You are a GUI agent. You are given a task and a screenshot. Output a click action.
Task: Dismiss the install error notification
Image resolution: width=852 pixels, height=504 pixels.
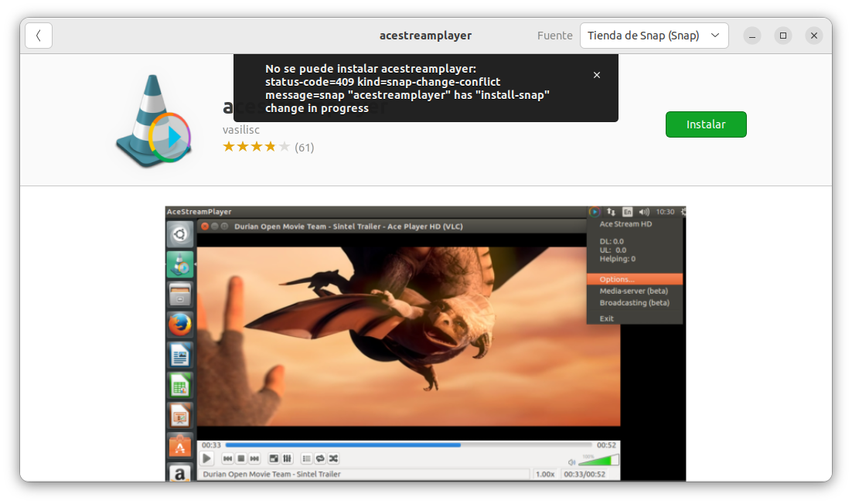[597, 75]
